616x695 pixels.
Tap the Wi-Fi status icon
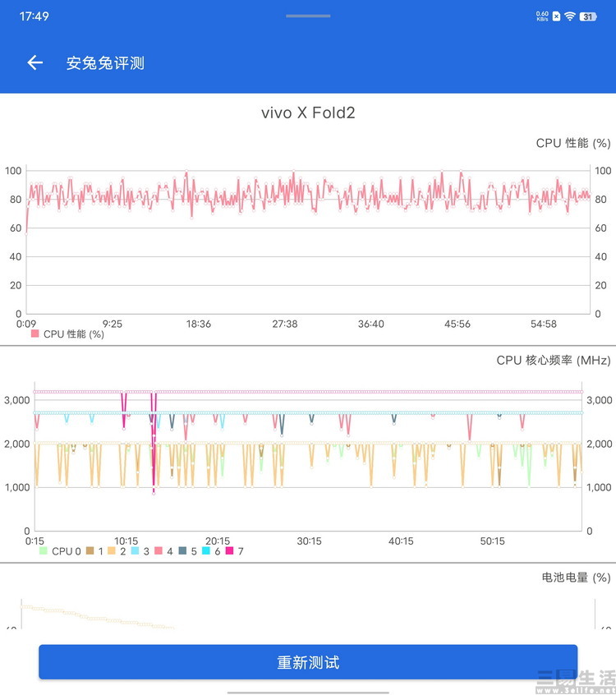[x=570, y=17]
